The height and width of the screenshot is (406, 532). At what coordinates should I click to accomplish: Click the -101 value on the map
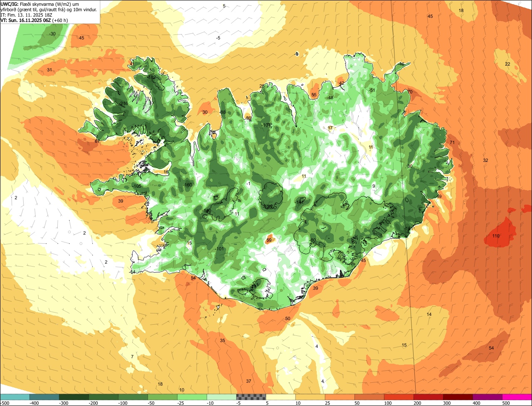220,249
